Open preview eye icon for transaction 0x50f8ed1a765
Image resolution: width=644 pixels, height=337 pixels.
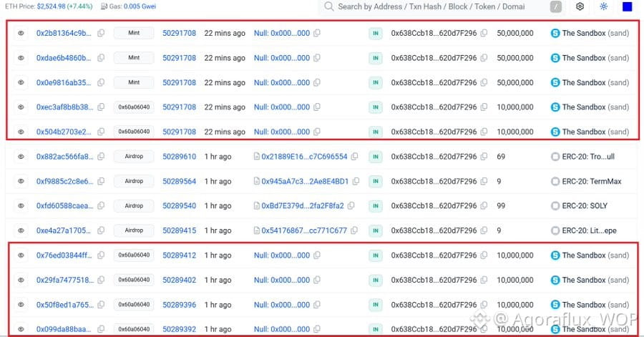click(x=21, y=305)
